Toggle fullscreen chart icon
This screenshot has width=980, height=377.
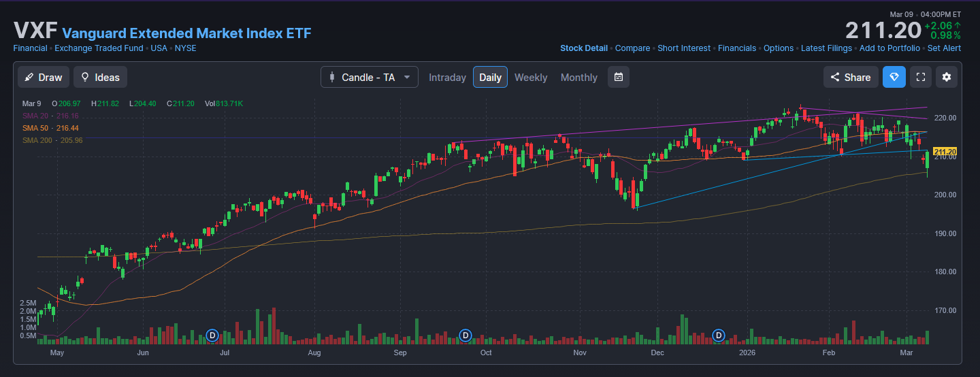tap(921, 77)
